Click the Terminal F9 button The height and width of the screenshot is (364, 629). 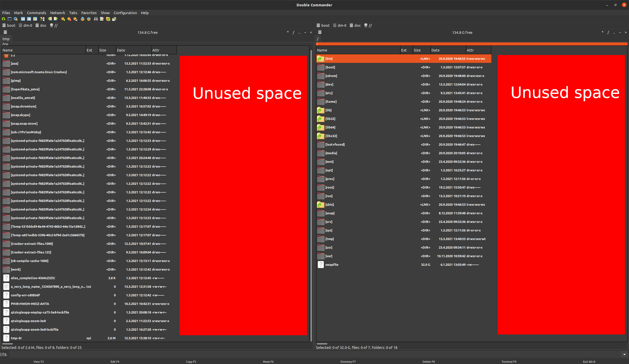[x=509, y=362]
